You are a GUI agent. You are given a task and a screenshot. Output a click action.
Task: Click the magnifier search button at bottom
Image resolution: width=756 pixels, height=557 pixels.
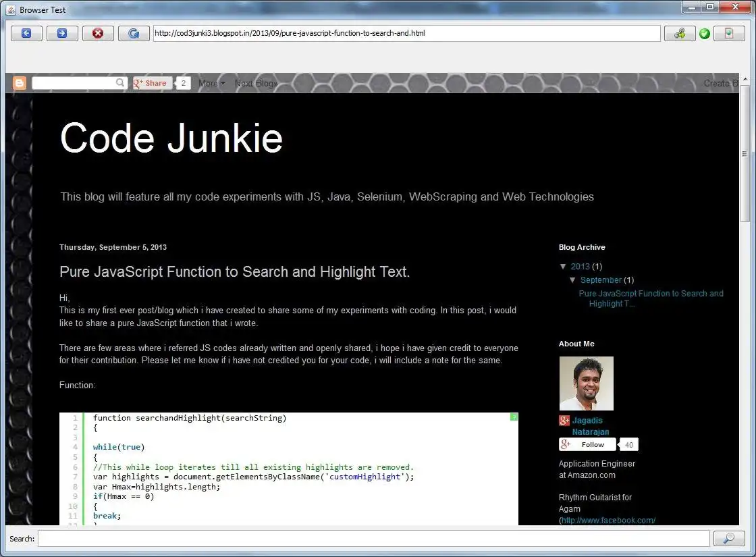tap(729, 539)
